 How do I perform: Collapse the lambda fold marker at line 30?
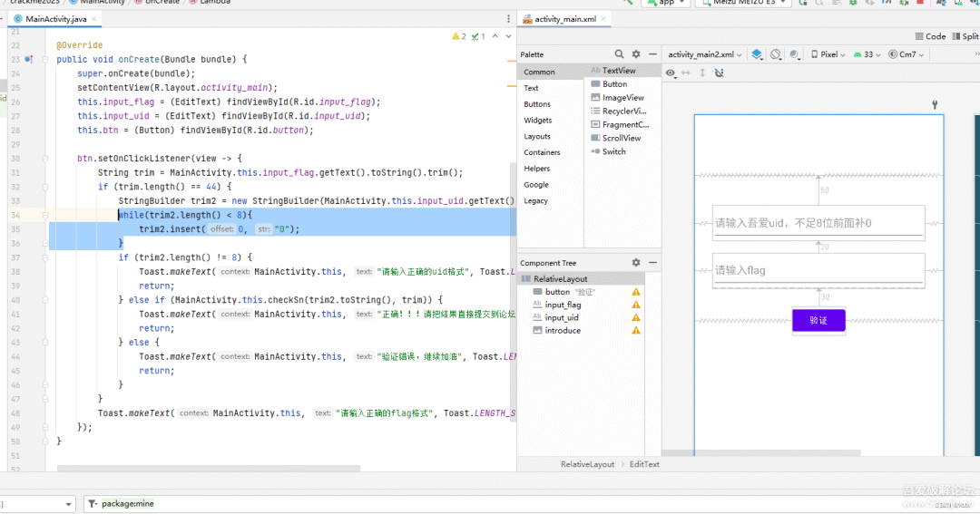[45, 159]
